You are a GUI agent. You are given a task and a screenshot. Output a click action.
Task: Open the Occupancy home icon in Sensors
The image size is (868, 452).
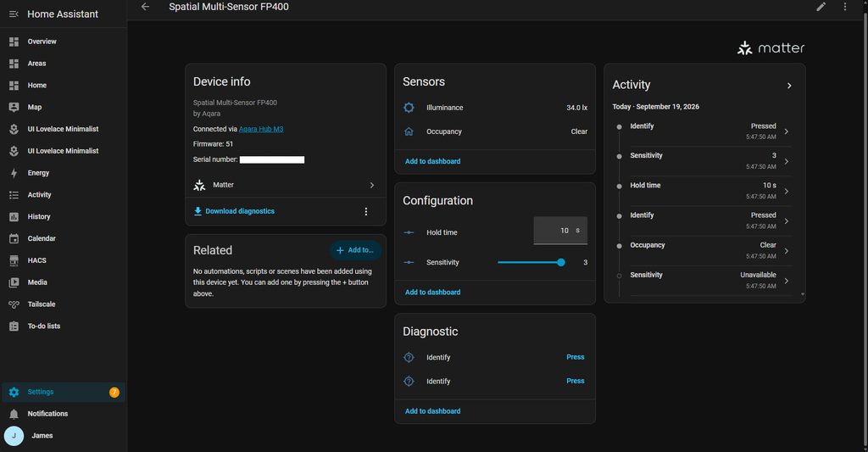click(x=409, y=131)
